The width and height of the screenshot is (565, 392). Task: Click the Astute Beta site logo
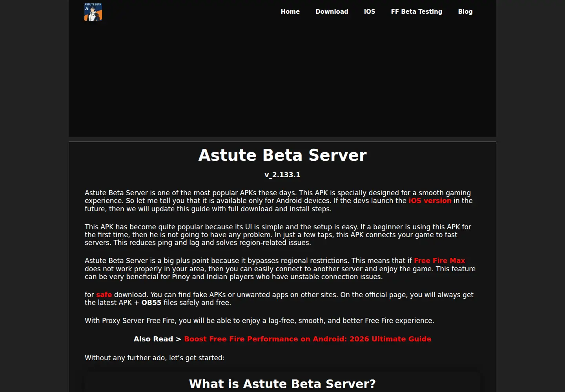pyautogui.click(x=93, y=12)
